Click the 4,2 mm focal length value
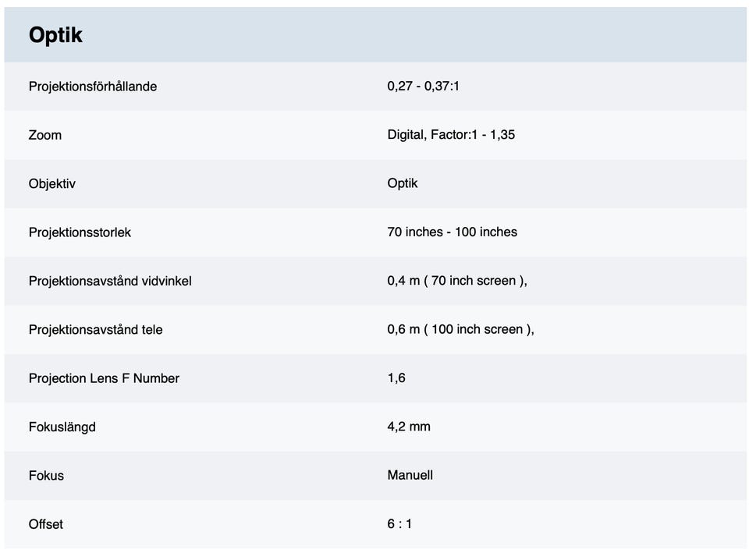The height and width of the screenshot is (560, 749). click(409, 427)
